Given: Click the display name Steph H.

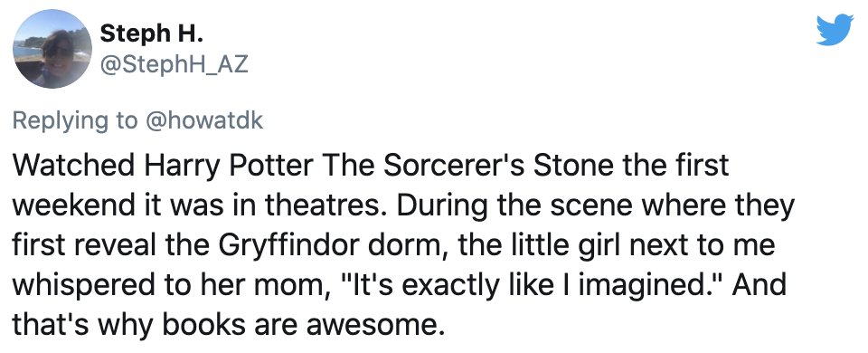Looking at the screenshot, I should click(x=152, y=34).
